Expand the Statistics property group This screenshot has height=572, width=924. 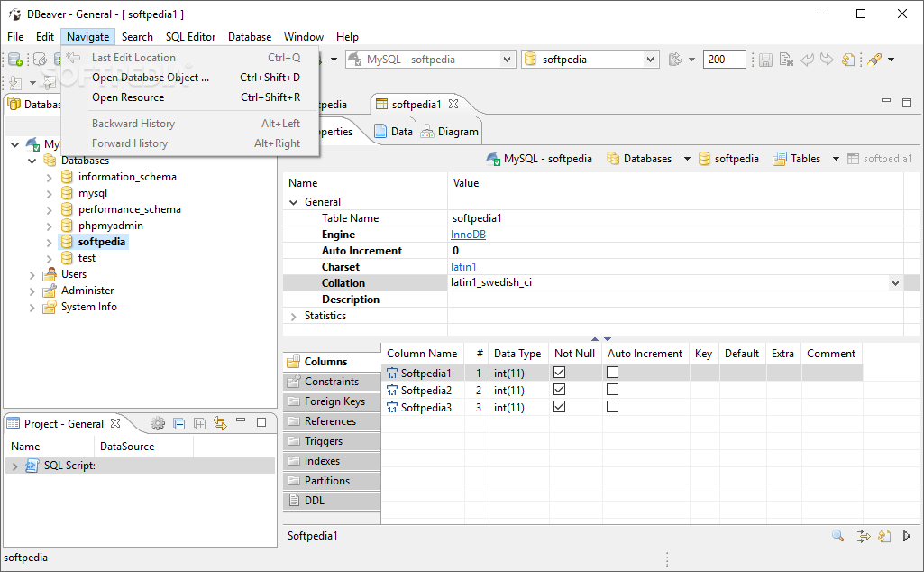click(294, 316)
